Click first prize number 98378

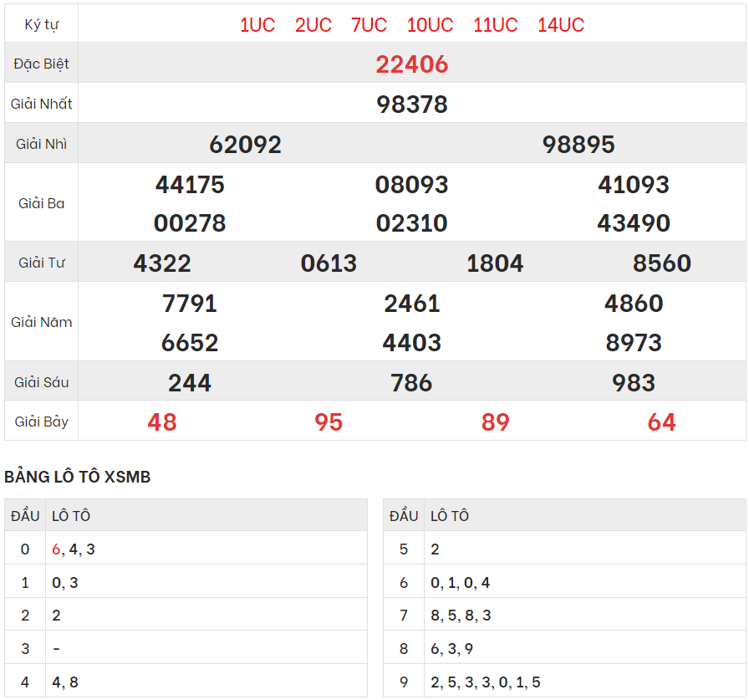(412, 105)
